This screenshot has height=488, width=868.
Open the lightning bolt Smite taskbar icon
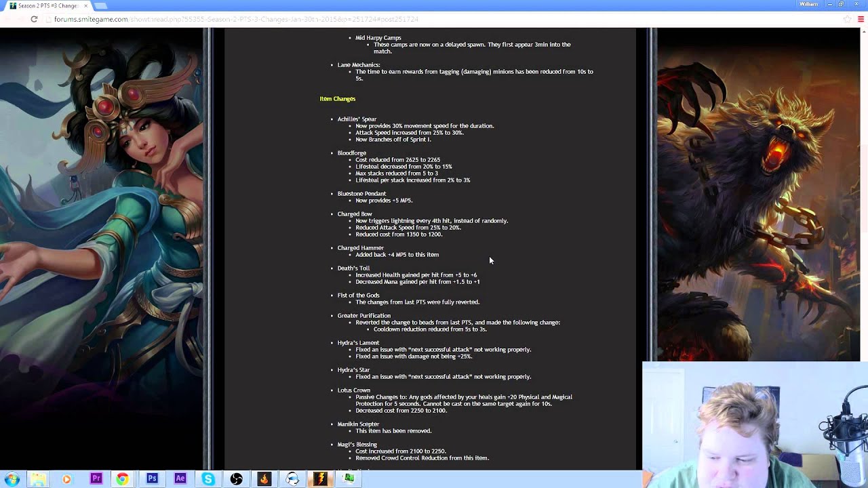pos(321,479)
